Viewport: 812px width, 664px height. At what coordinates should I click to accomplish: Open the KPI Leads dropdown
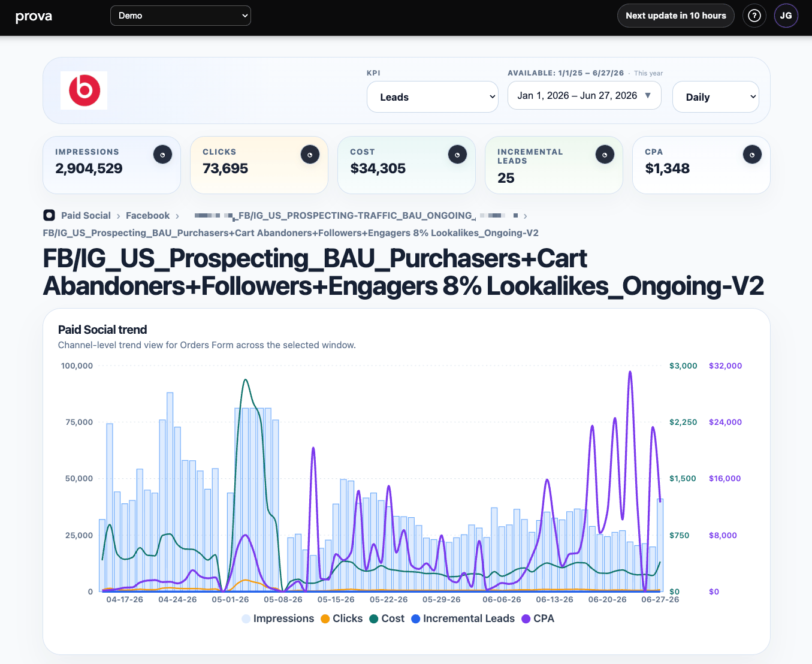coord(433,97)
